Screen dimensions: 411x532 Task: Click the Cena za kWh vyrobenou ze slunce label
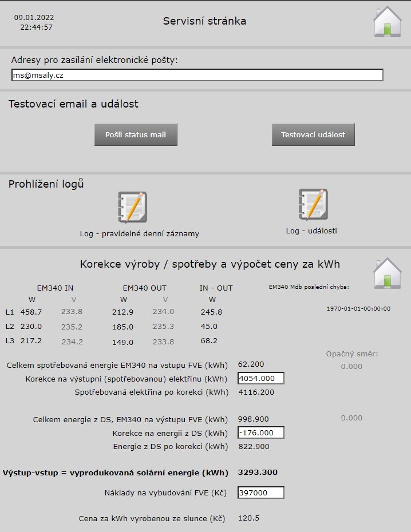tap(152, 519)
